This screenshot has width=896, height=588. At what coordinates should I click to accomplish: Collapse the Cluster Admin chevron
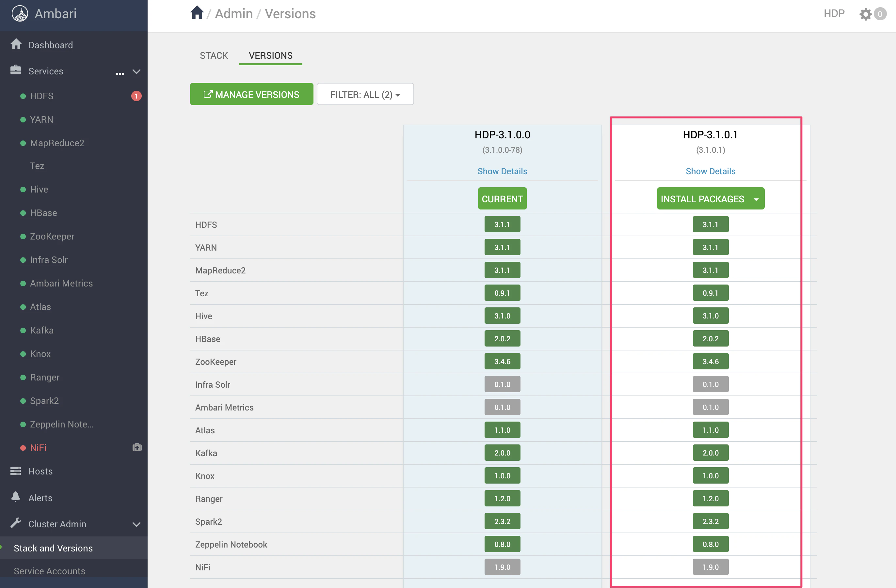coord(137,524)
